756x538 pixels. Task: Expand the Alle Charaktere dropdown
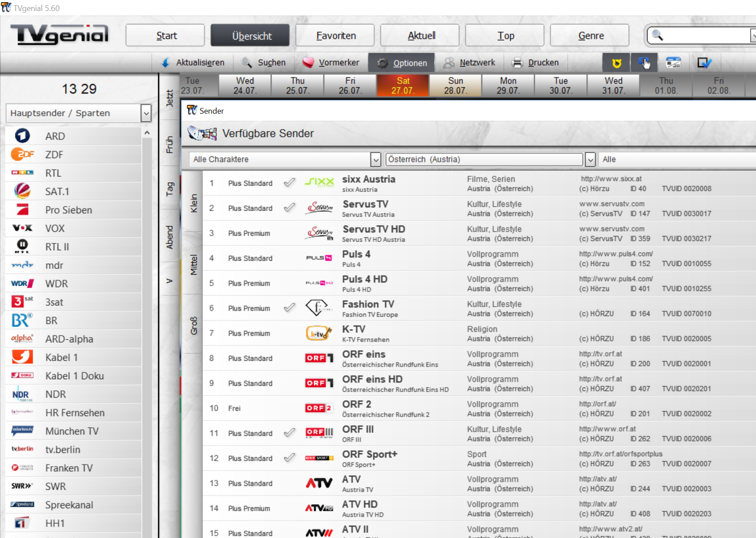click(x=375, y=160)
